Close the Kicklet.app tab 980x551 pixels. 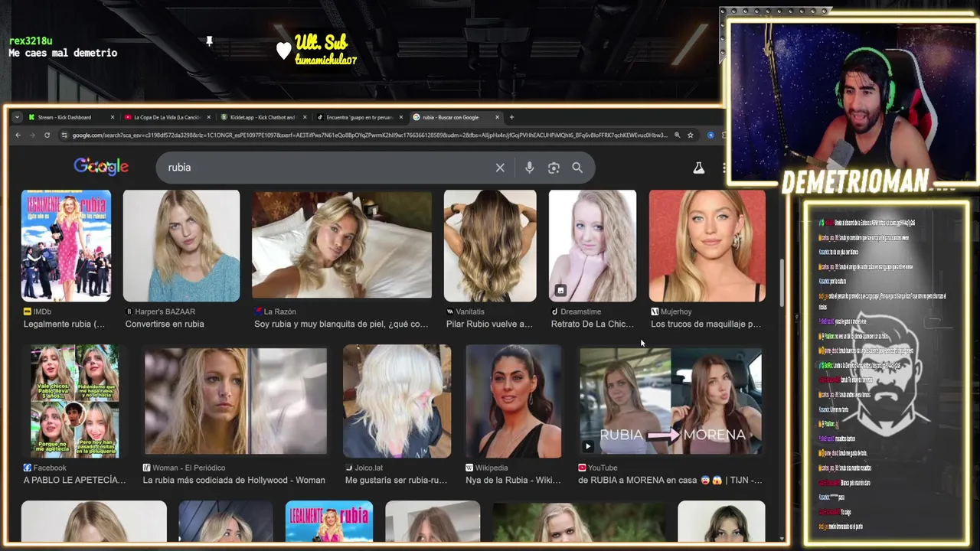pos(305,117)
